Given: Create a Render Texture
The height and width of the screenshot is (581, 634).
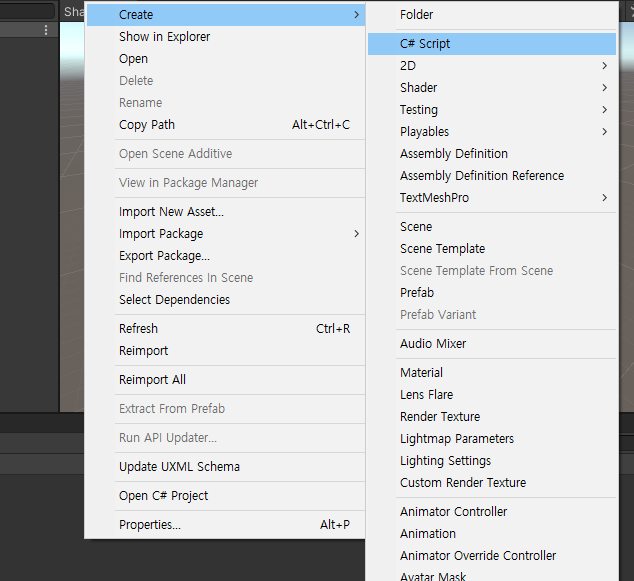Looking at the screenshot, I should tap(492, 416).
